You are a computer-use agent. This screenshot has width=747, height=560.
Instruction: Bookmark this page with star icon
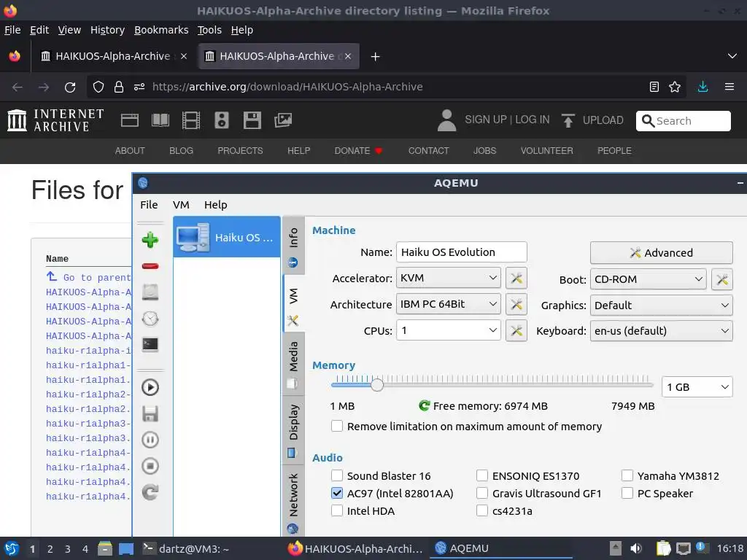tap(675, 87)
